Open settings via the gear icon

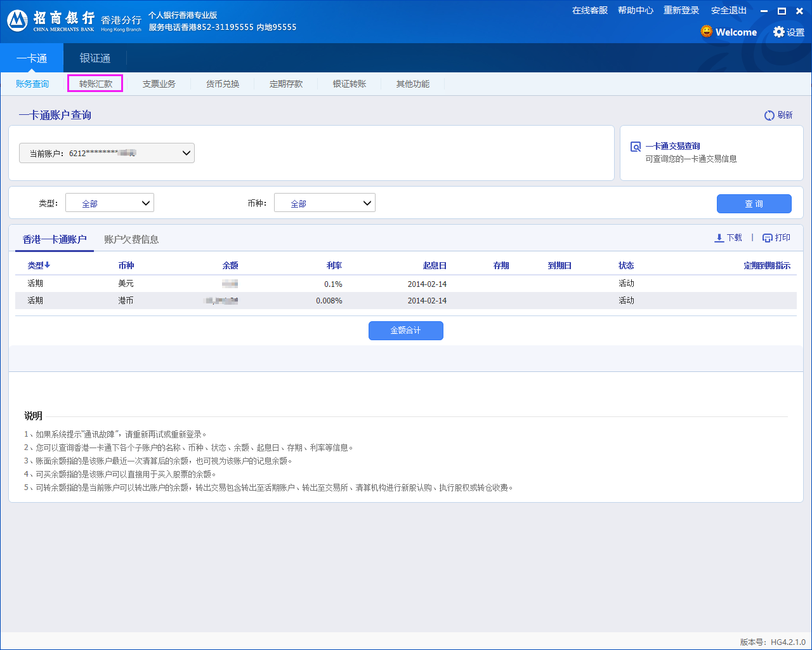pyautogui.click(x=778, y=32)
